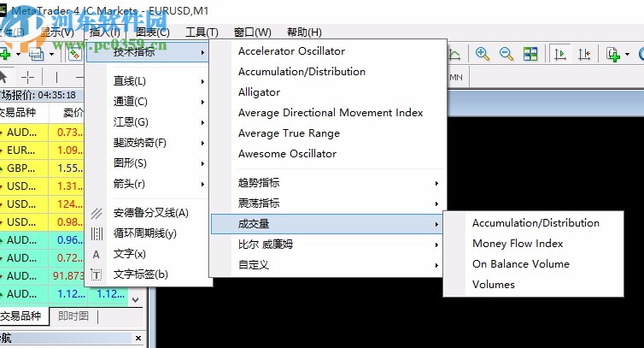Viewport: 644px width, 348px height.
Task: Click the 124... price cell
Action: [67, 204]
